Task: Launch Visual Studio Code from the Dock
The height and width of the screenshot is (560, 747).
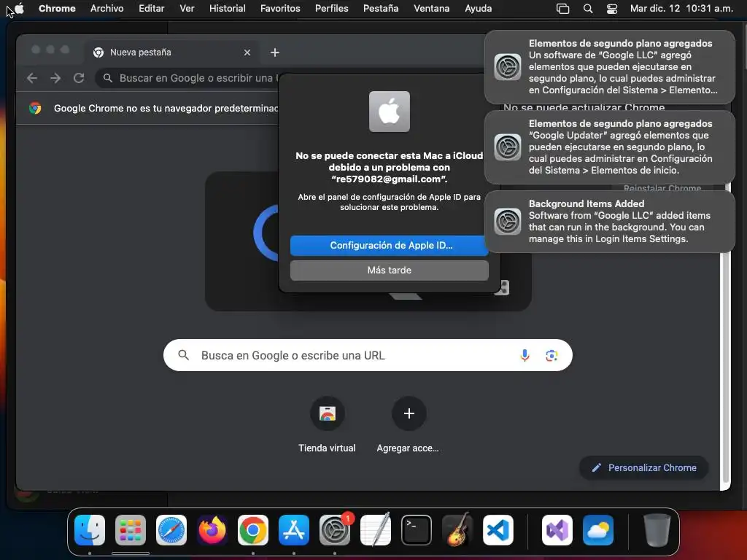Action: click(498, 530)
